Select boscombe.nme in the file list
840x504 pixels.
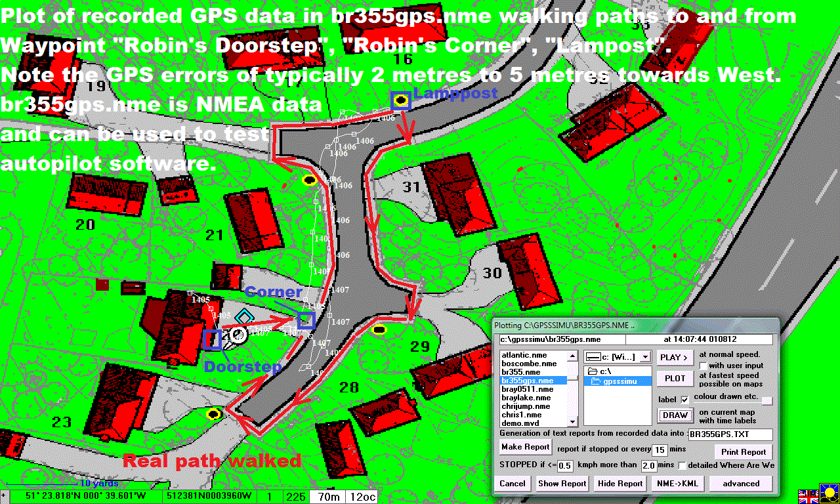point(529,364)
